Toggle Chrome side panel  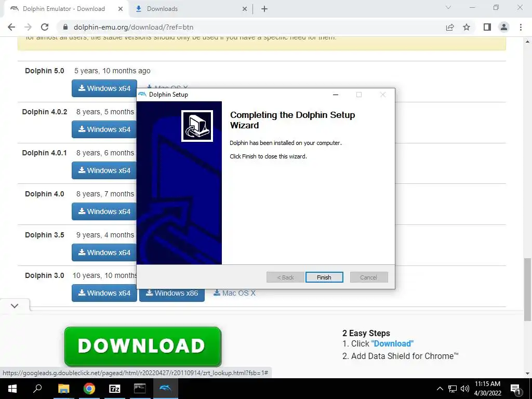[x=487, y=27]
